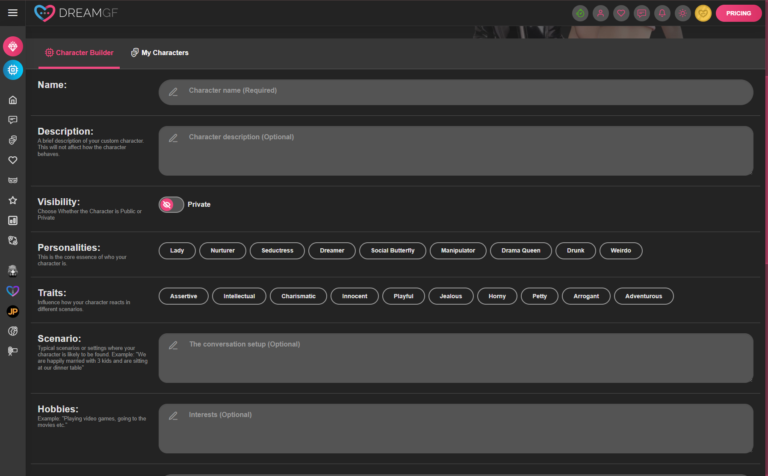Select the Character Builder tab
768x476 pixels.
[79, 52]
